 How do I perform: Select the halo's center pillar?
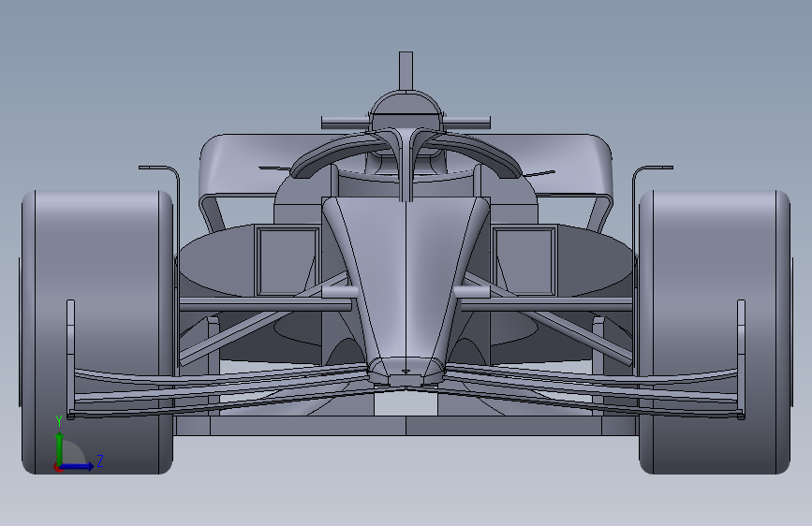pyautogui.click(x=406, y=164)
